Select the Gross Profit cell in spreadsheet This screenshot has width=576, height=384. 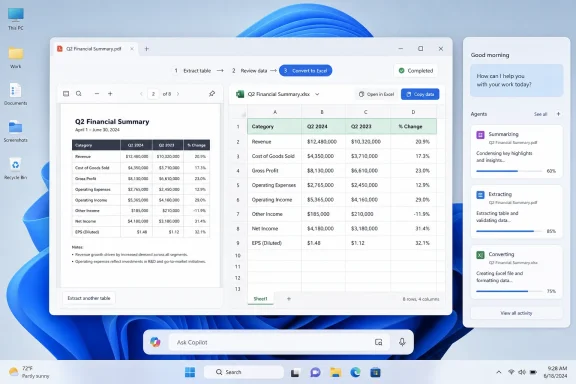pos(274,171)
